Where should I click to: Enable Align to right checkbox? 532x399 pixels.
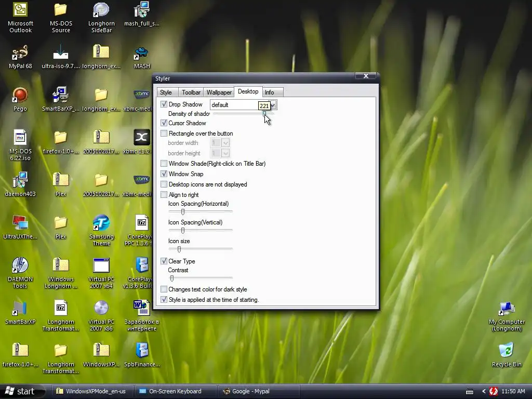[x=164, y=195]
